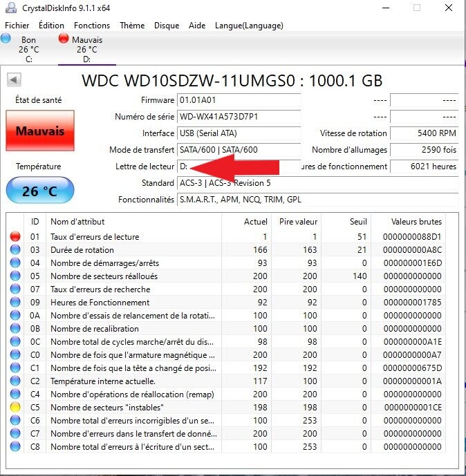Click blue status dot for attribute 09
This screenshot has width=466, height=476.
pos(15,302)
